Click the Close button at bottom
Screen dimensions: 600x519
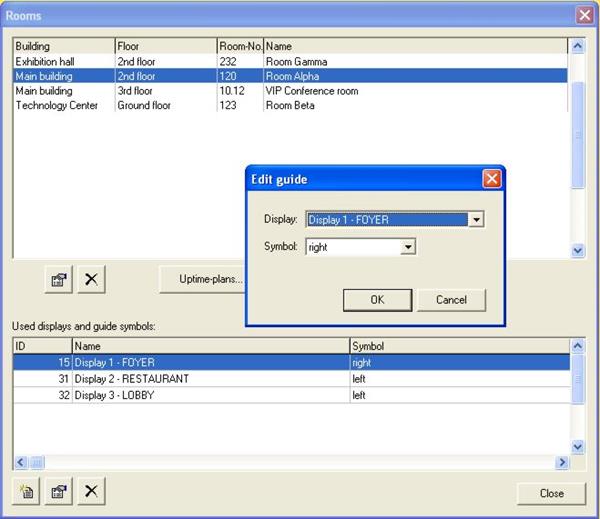coord(551,493)
